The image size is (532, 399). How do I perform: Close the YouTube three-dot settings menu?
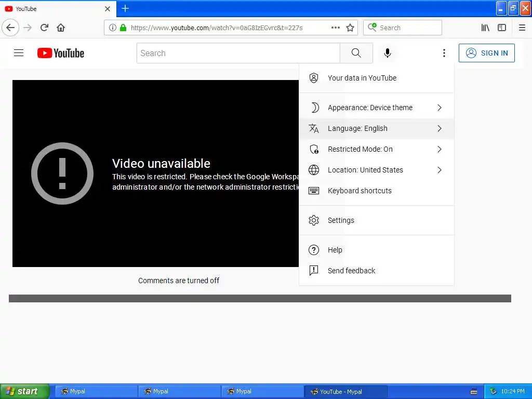pos(444,53)
